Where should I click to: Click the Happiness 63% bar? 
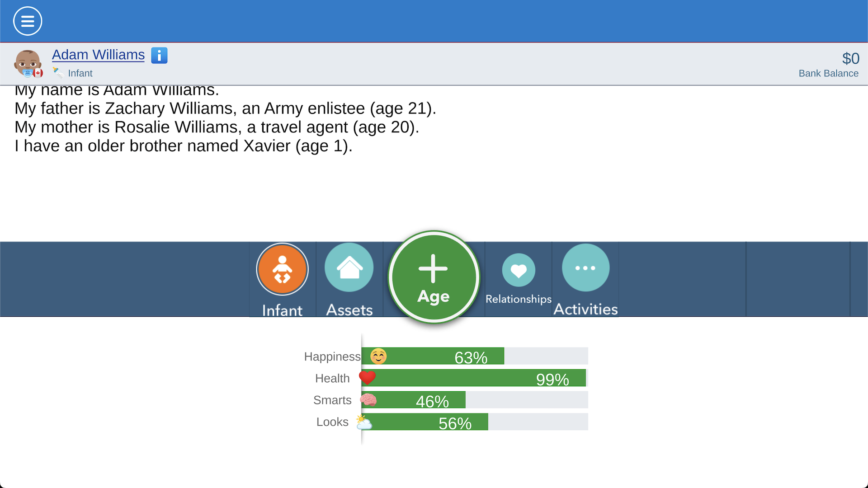pyautogui.click(x=475, y=356)
